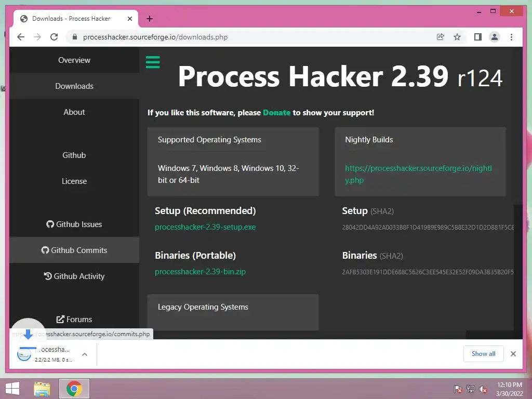The image size is (532, 399).
Task: Select the Downloads - Process Hacker tab
Action: pyautogui.click(x=76, y=19)
